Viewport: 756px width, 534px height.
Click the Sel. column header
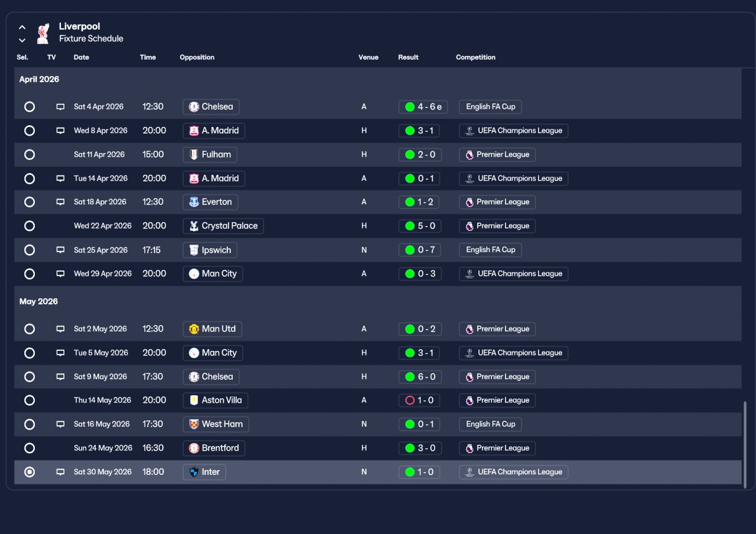[22, 57]
